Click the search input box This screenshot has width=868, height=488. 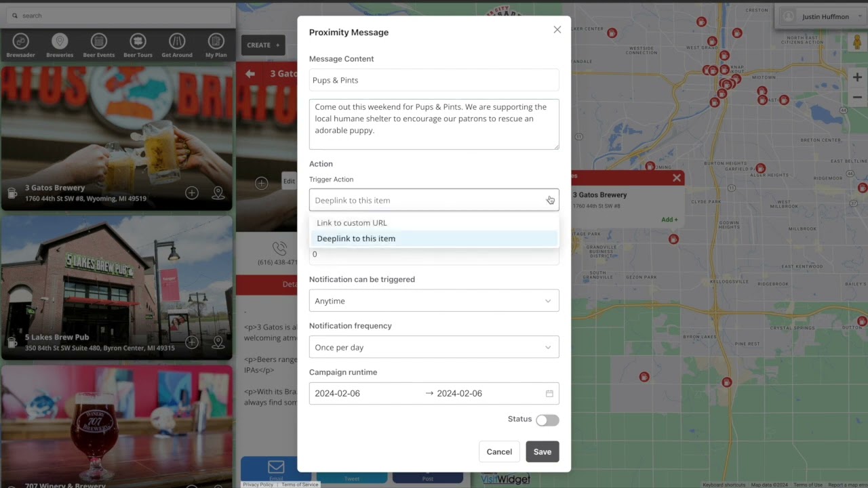[x=119, y=15]
